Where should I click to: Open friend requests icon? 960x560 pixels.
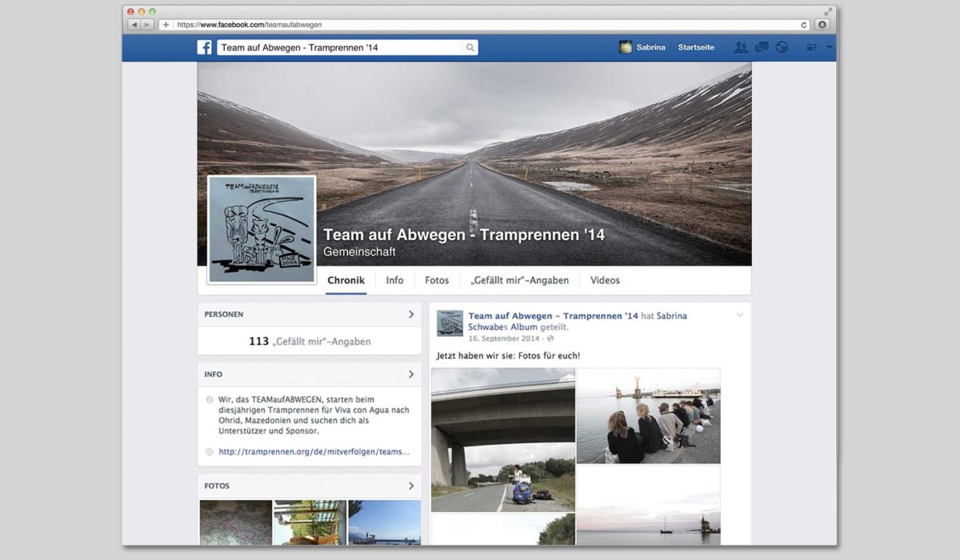click(x=741, y=47)
